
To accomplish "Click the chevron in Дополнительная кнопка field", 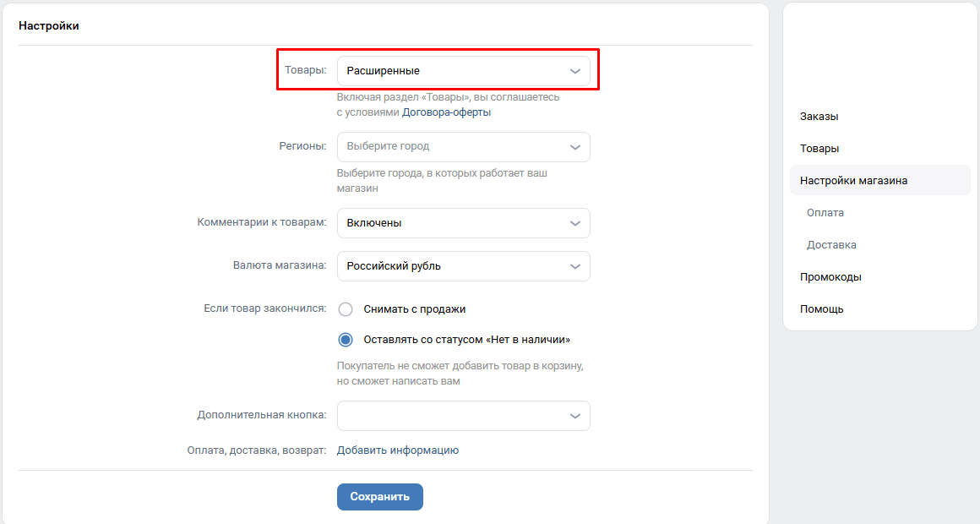I will pos(575,416).
